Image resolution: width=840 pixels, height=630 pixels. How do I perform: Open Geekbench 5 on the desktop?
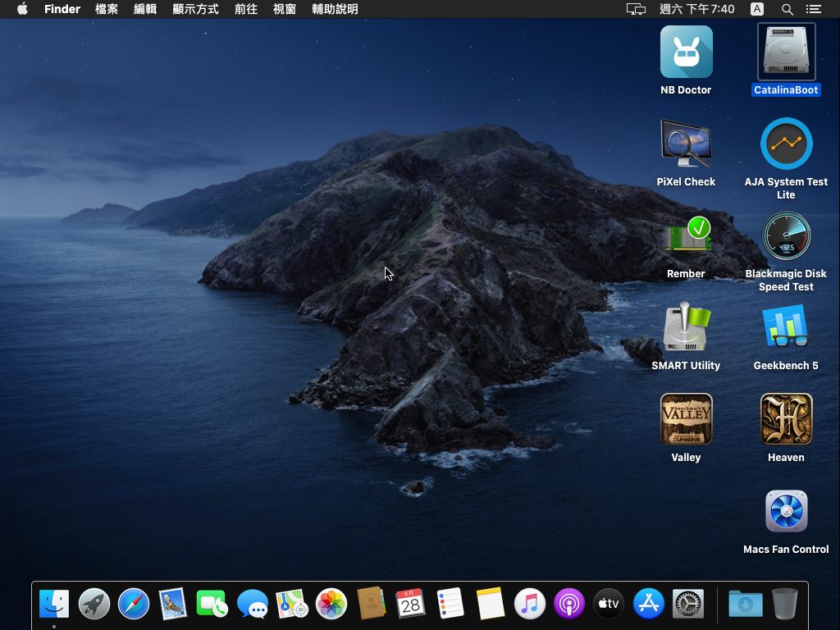coord(786,328)
